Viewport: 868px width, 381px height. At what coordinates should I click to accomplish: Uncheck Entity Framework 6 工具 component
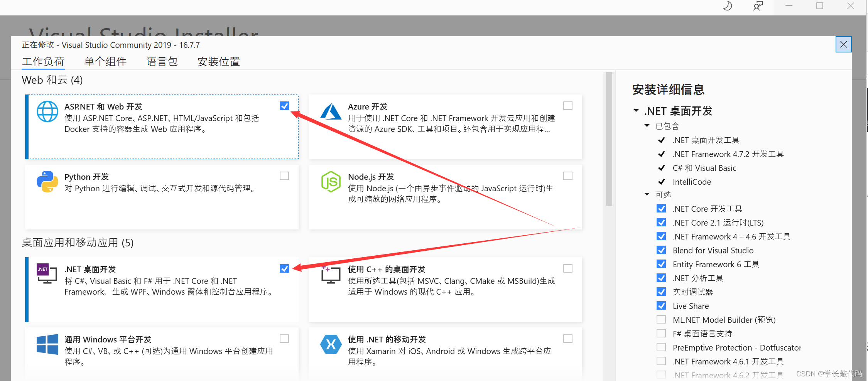tap(661, 264)
